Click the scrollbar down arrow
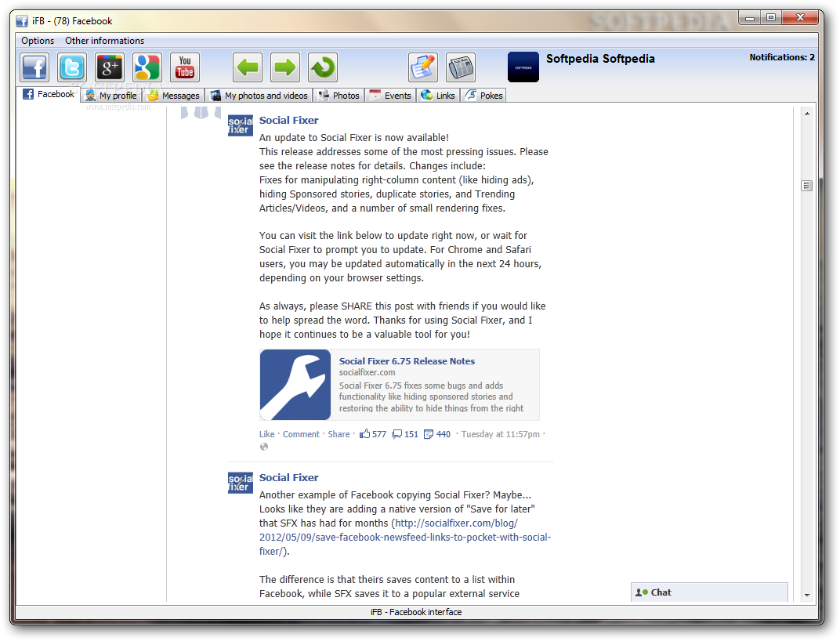840x641 pixels. tap(807, 595)
